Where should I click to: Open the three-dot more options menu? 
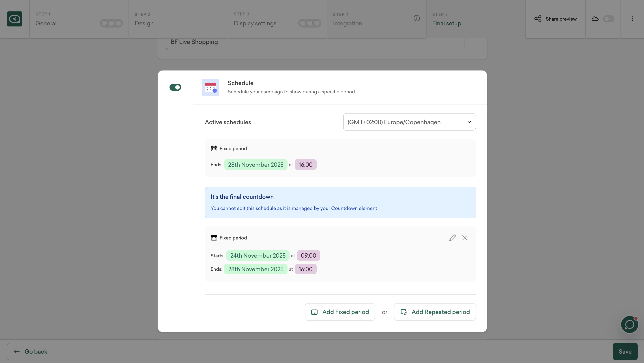633,19
